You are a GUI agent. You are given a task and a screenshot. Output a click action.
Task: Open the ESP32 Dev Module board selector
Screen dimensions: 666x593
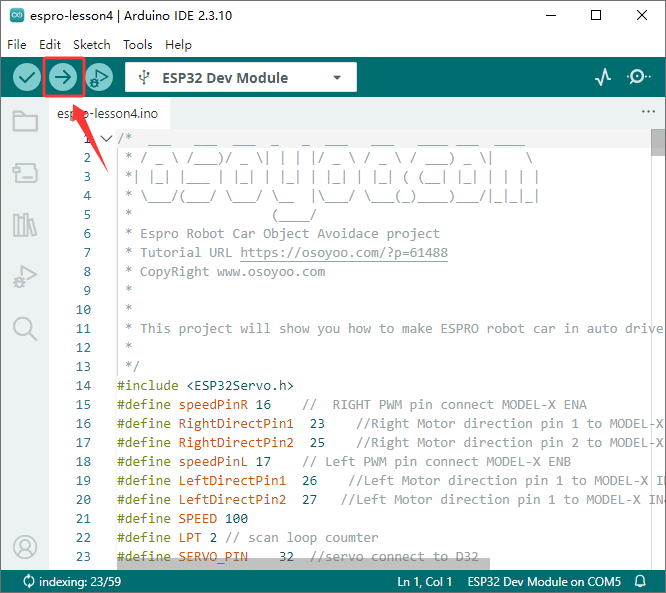pos(241,77)
